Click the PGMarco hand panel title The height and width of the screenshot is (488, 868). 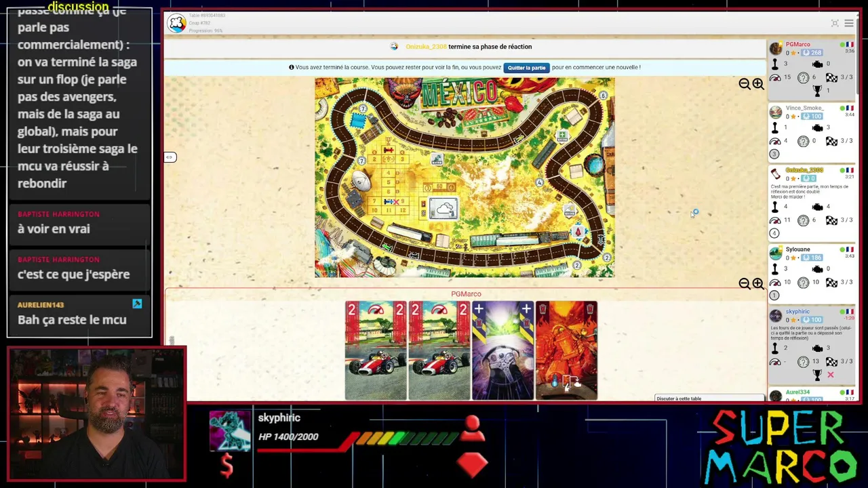pos(466,294)
